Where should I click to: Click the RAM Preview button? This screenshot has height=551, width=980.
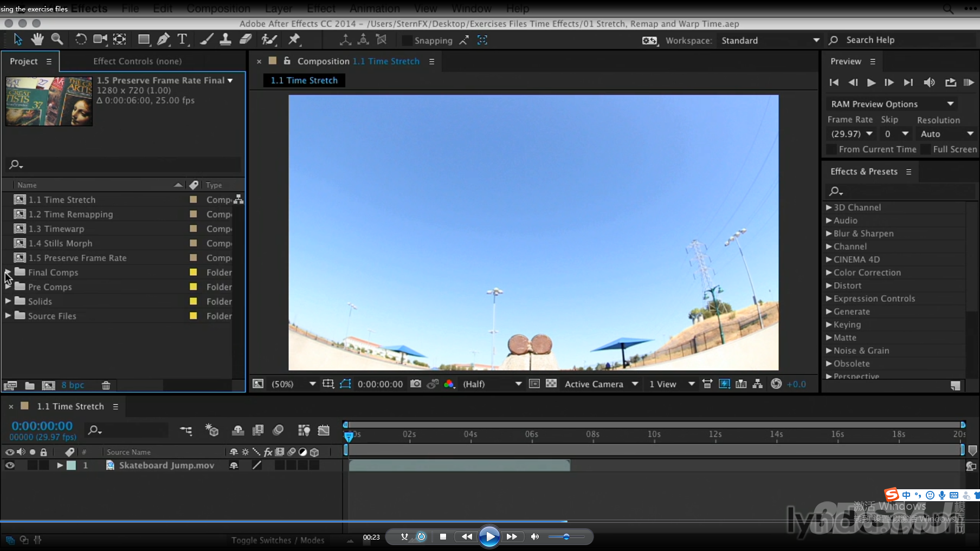point(969,82)
